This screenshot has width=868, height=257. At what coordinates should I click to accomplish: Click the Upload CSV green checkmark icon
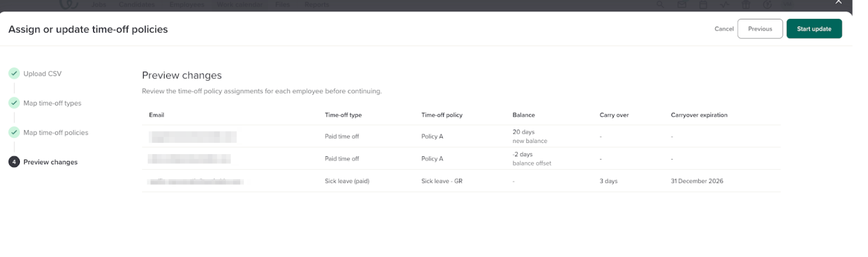pos(14,74)
